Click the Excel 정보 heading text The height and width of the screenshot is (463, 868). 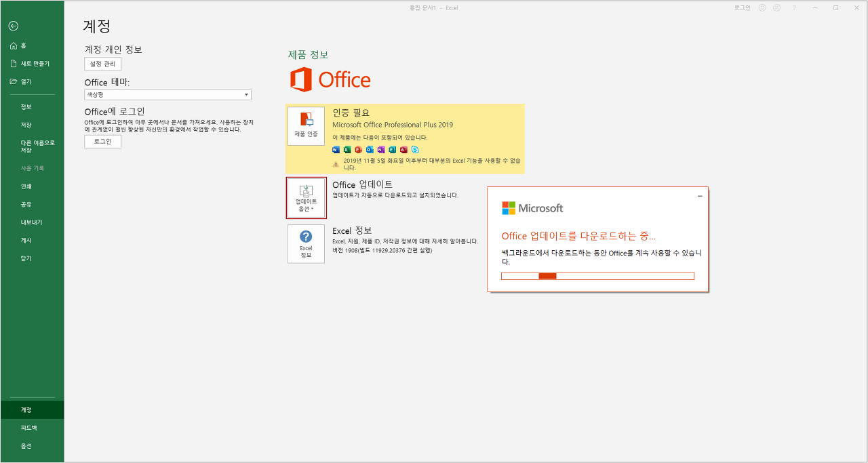pos(352,230)
